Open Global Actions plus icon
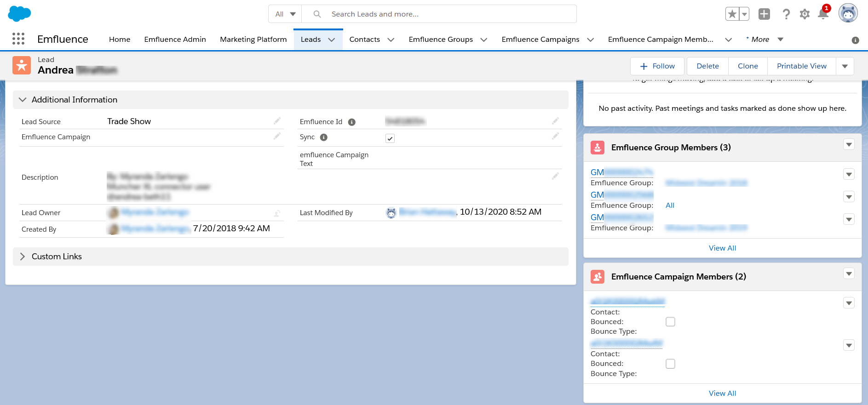Viewport: 868px width, 405px height. pyautogui.click(x=764, y=14)
